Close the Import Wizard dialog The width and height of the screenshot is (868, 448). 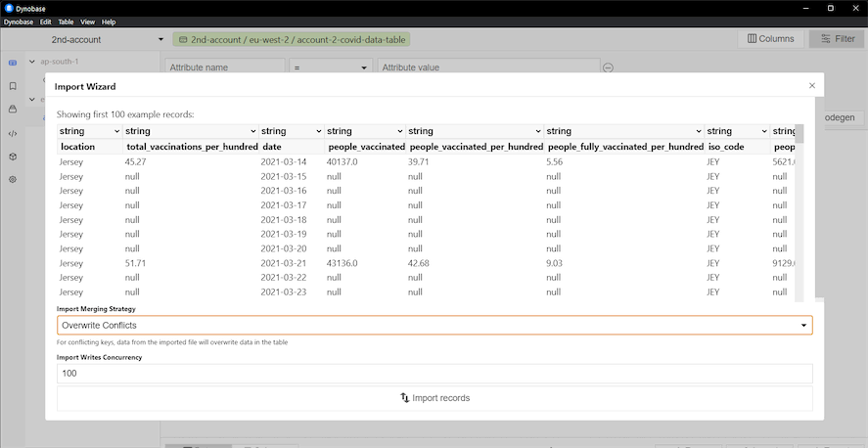coord(812,86)
